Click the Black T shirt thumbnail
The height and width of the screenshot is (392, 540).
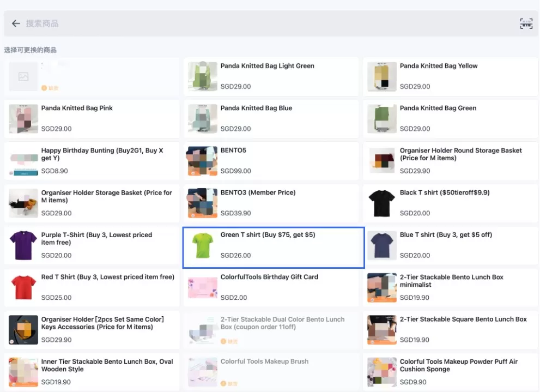(381, 203)
